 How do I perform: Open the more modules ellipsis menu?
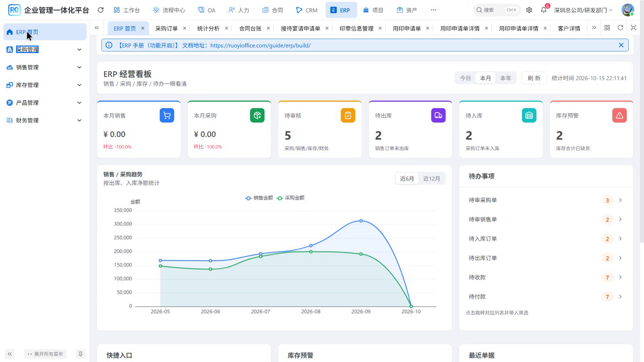(433, 10)
